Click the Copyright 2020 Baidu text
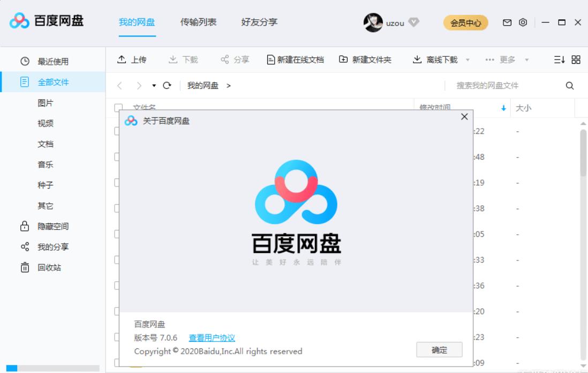588x373 pixels. (x=218, y=351)
